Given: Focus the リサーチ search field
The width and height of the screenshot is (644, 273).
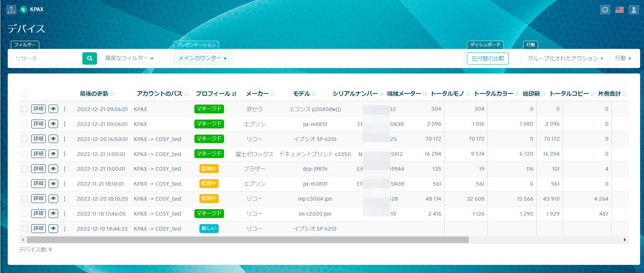Looking at the screenshot, I should [x=47, y=58].
